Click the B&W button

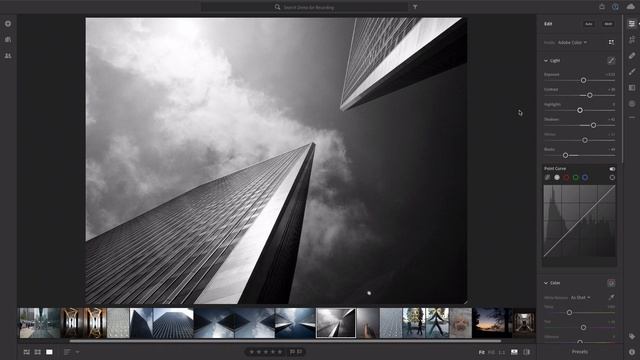[x=608, y=24]
